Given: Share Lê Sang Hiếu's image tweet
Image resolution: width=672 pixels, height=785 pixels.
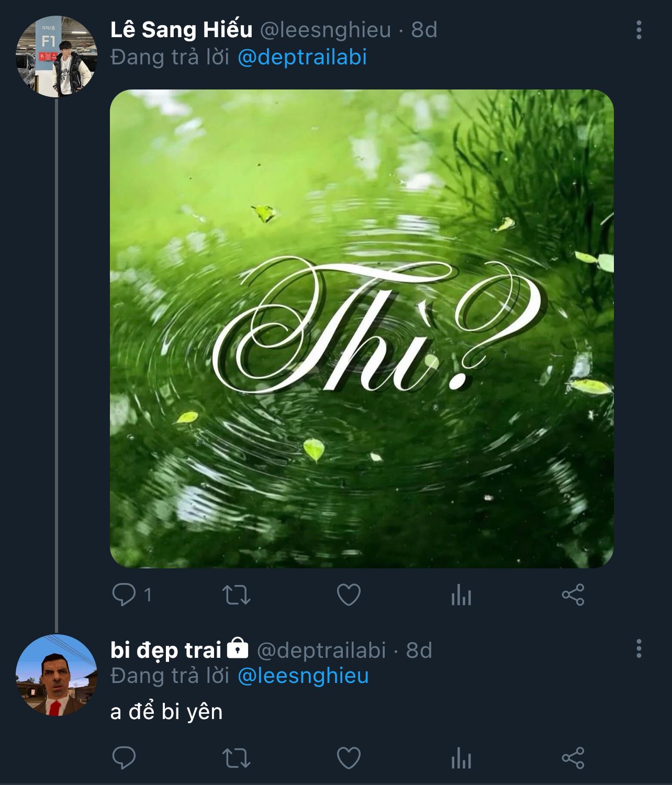Looking at the screenshot, I should (x=573, y=595).
